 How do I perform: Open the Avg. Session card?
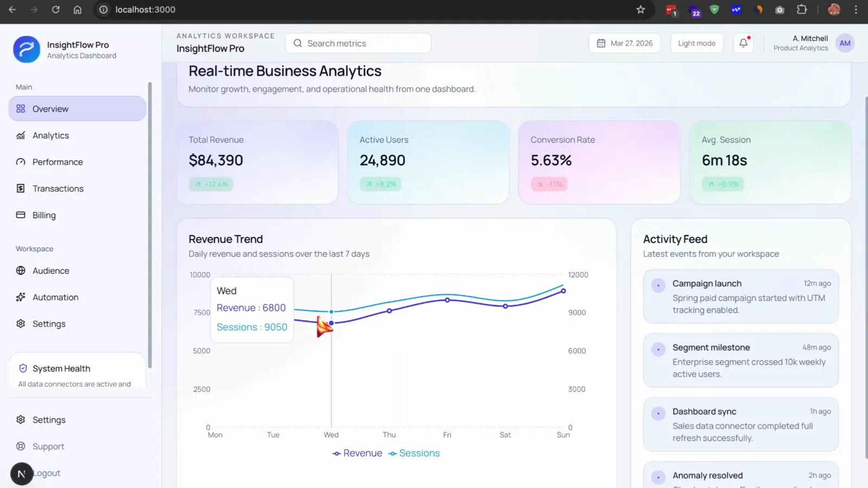[770, 162]
